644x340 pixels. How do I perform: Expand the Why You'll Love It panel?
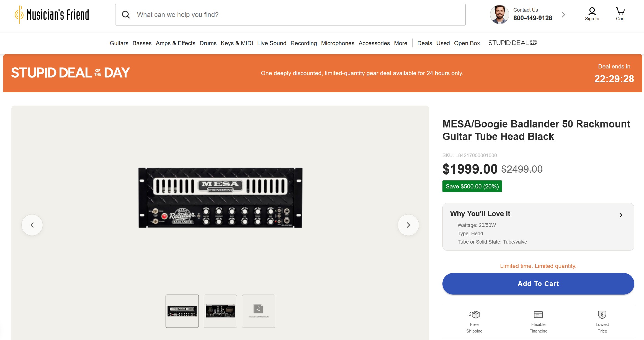(621, 215)
